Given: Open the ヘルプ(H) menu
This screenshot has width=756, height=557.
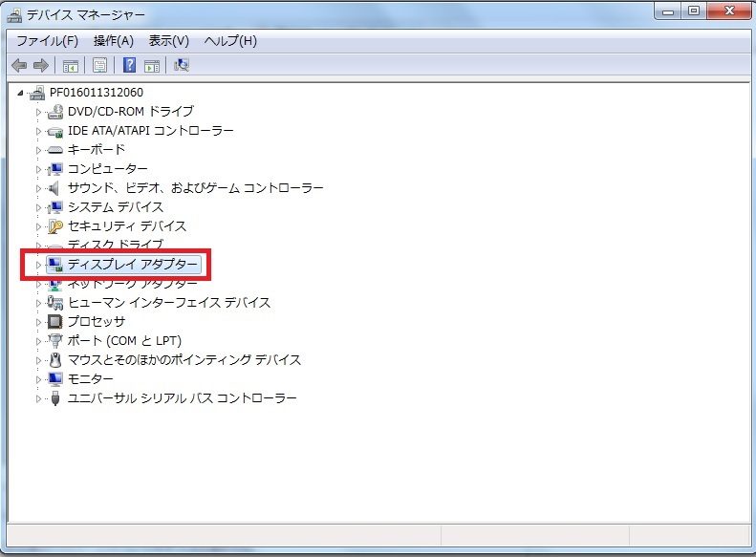Looking at the screenshot, I should [230, 41].
